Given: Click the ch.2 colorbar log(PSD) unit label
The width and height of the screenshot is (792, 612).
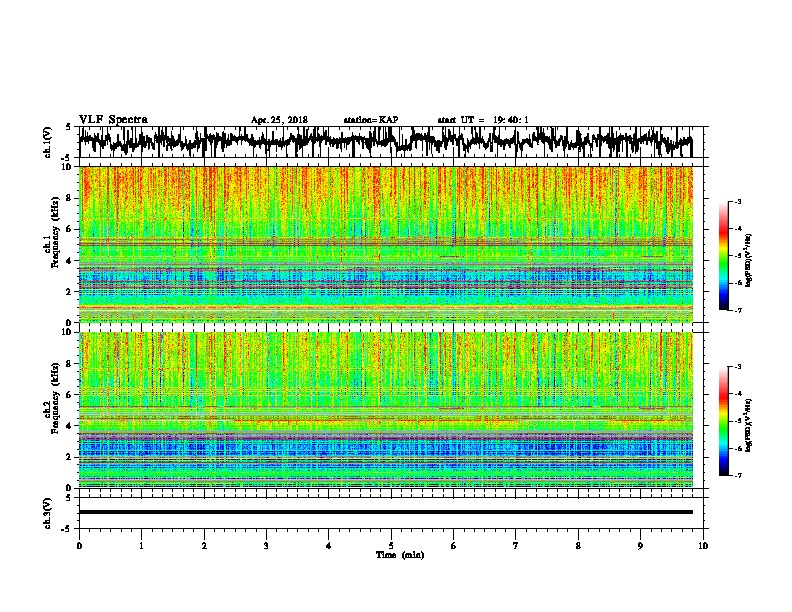Looking at the screenshot, I should [749, 426].
